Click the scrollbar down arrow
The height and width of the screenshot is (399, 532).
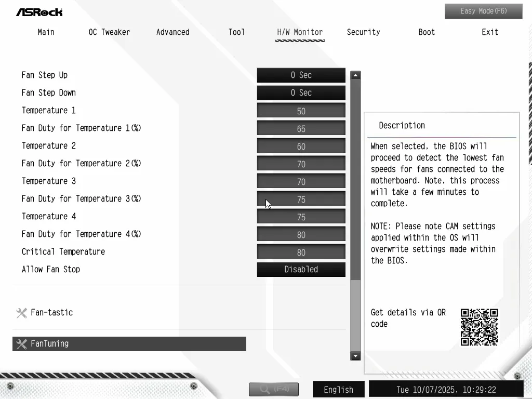coord(355,356)
